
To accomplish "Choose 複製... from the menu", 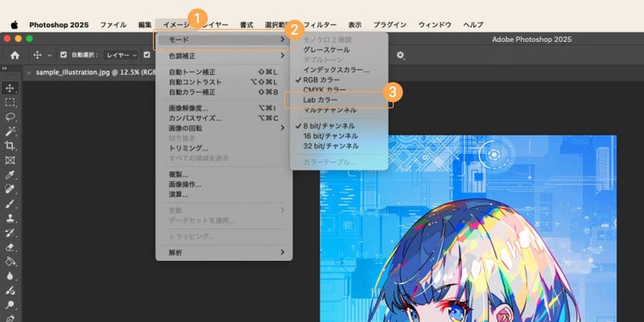I will 224,174.
